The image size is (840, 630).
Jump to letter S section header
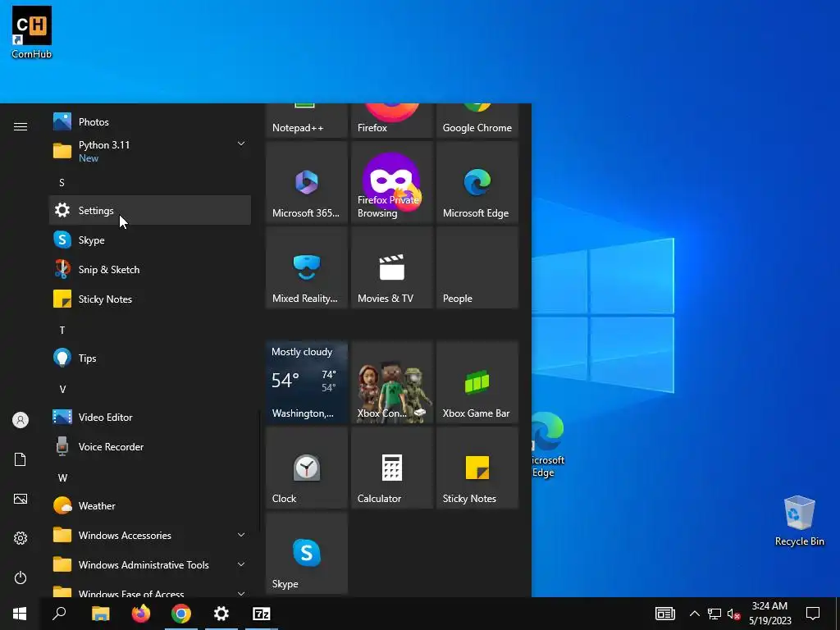coord(62,183)
